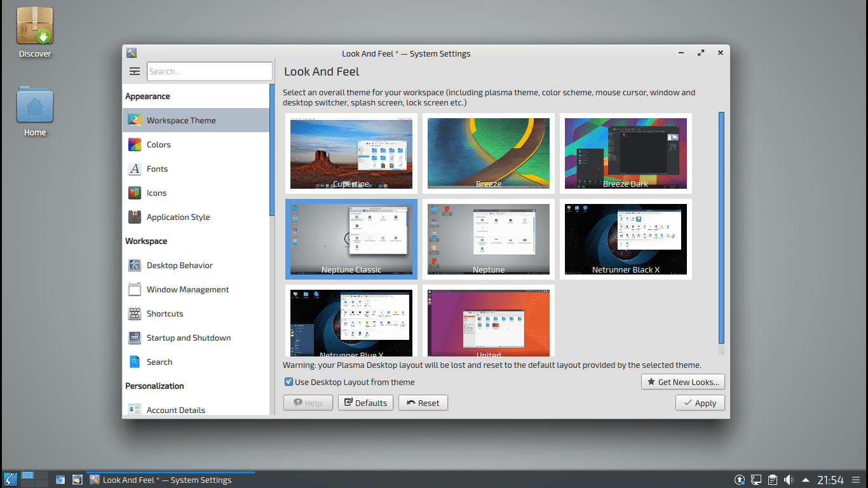The width and height of the screenshot is (868, 488).
Task: Open Colors settings via its rainbow icon
Action: coord(134,144)
